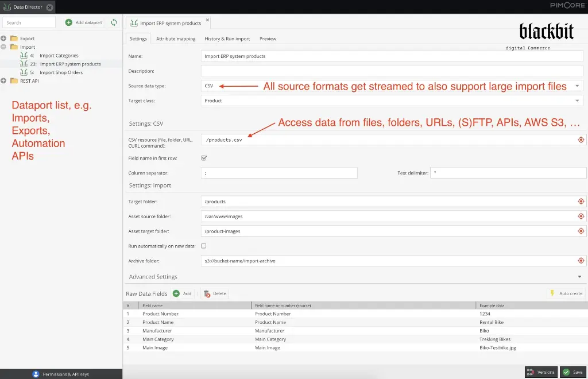Click green plus icon to add raw data field
Image resolution: width=588 pixels, height=379 pixels.
(x=176, y=293)
